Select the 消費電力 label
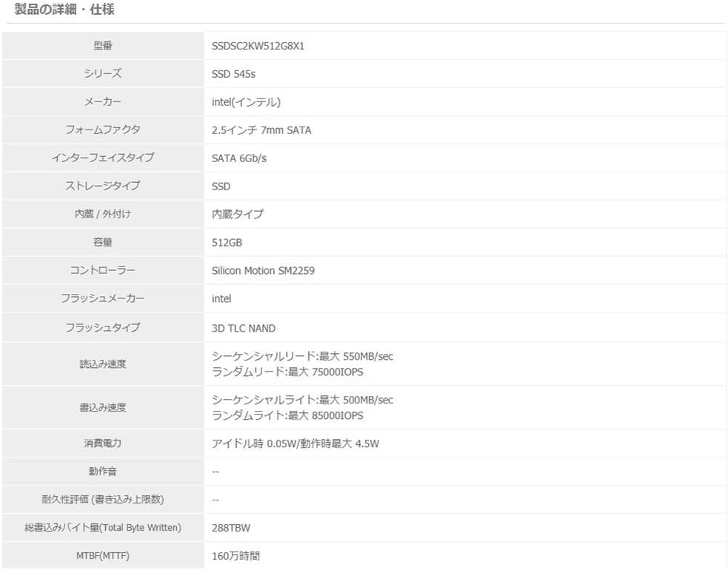The height and width of the screenshot is (570, 728). click(103, 443)
